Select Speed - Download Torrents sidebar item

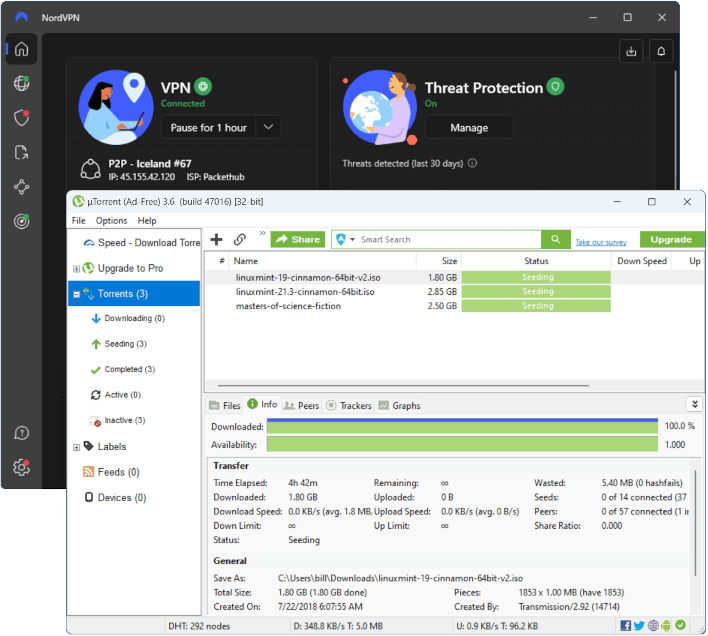(142, 243)
